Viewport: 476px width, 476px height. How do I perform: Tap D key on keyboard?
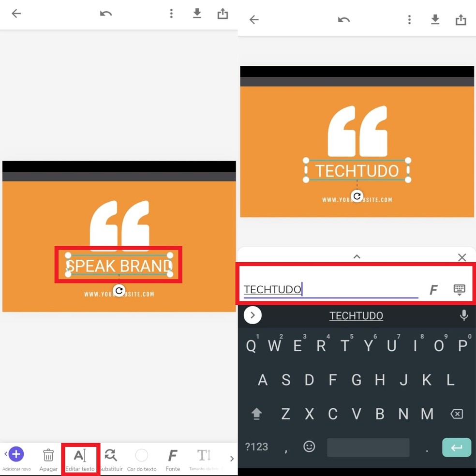click(x=309, y=380)
